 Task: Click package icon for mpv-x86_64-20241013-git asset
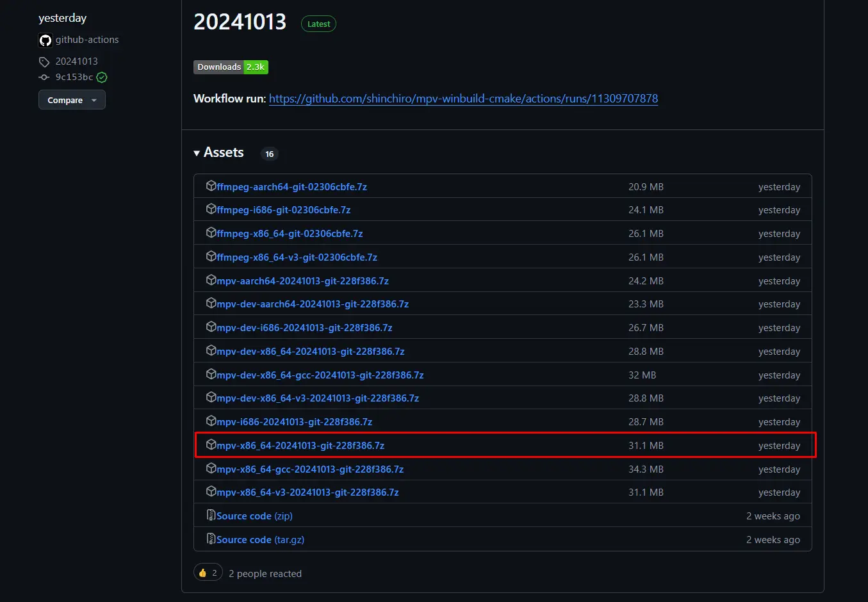(x=211, y=444)
